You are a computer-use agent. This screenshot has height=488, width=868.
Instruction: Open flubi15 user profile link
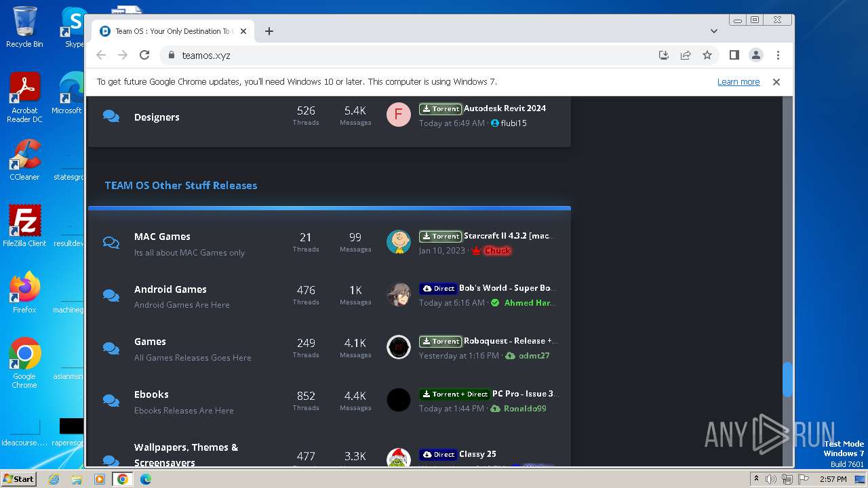(x=513, y=123)
